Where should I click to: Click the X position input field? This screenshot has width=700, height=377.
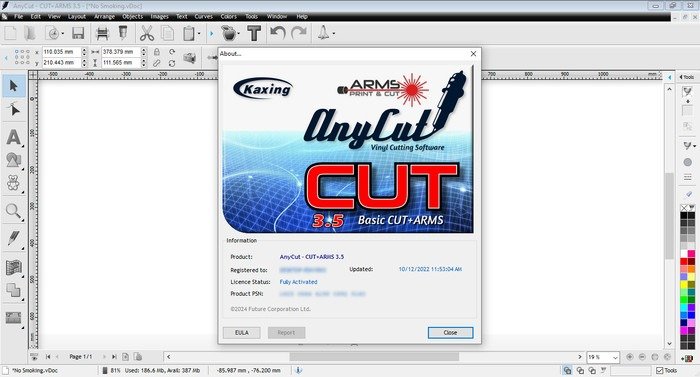pos(61,52)
